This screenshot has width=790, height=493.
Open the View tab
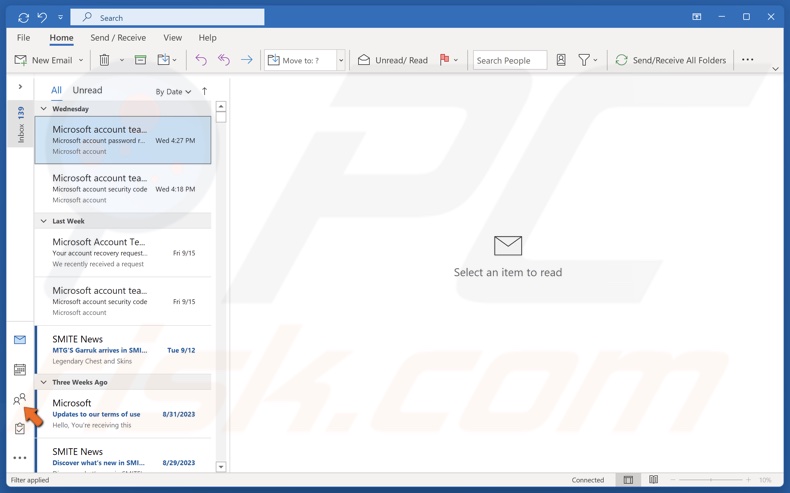[x=172, y=38]
